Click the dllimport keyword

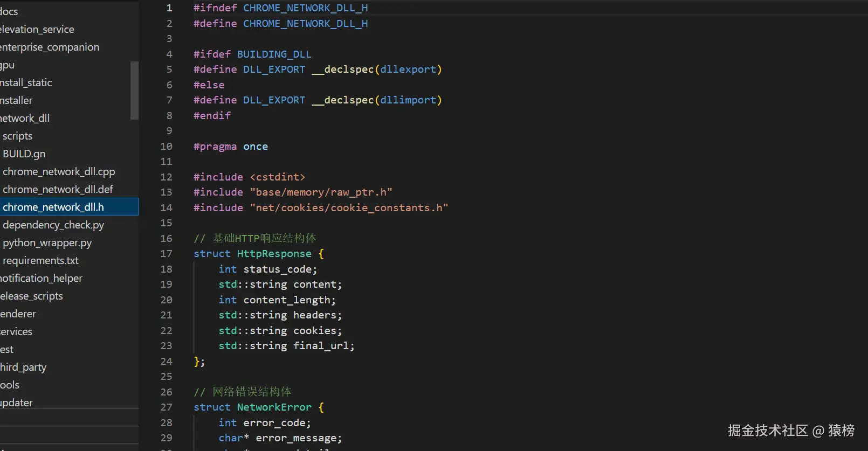point(408,100)
